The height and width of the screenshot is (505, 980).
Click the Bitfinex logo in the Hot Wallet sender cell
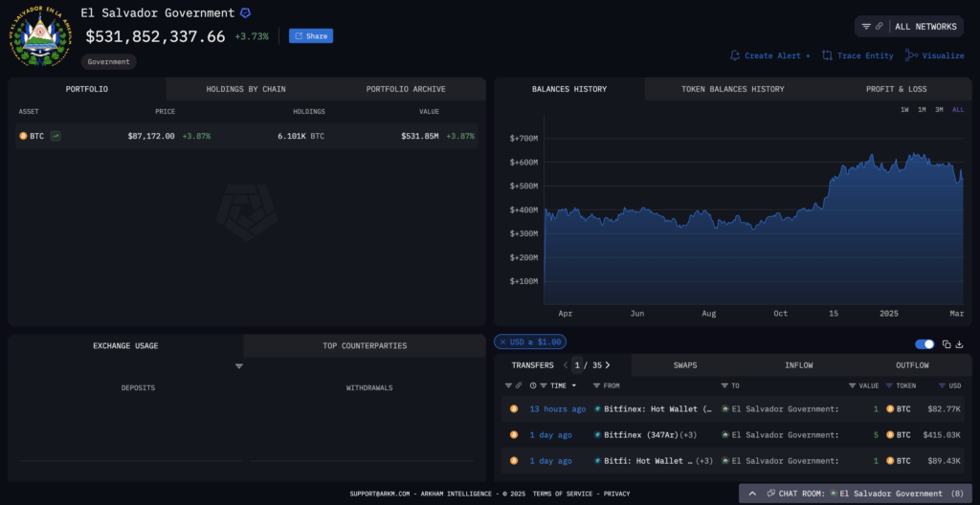(x=597, y=408)
